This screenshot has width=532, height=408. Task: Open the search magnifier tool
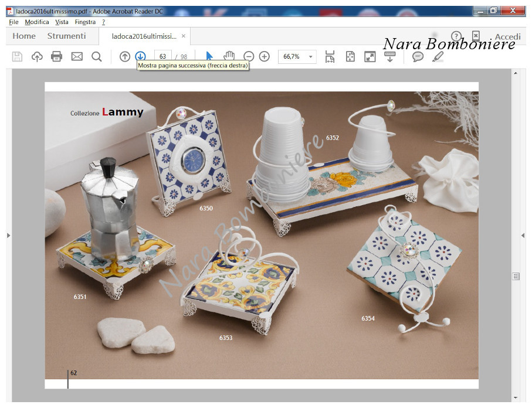97,56
